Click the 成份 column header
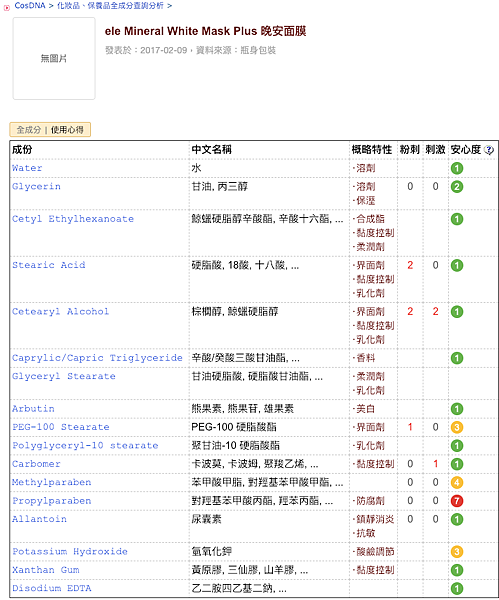 pyautogui.click(x=22, y=150)
